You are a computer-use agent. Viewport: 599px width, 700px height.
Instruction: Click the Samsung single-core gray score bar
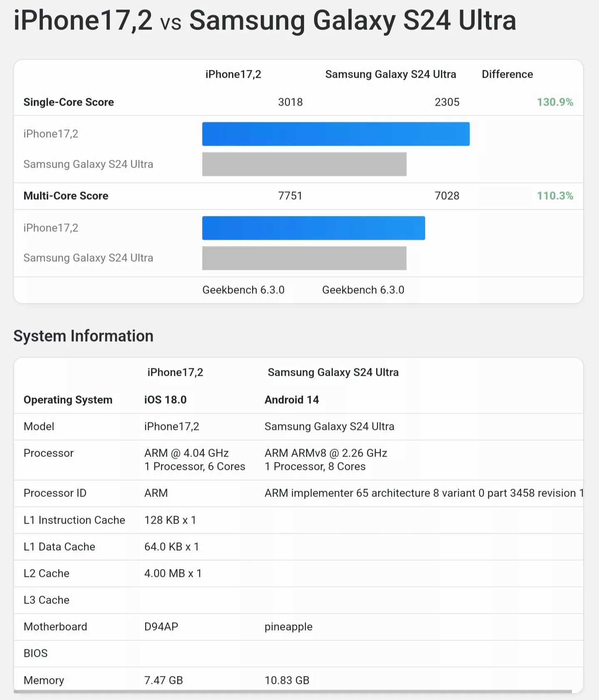pyautogui.click(x=304, y=164)
